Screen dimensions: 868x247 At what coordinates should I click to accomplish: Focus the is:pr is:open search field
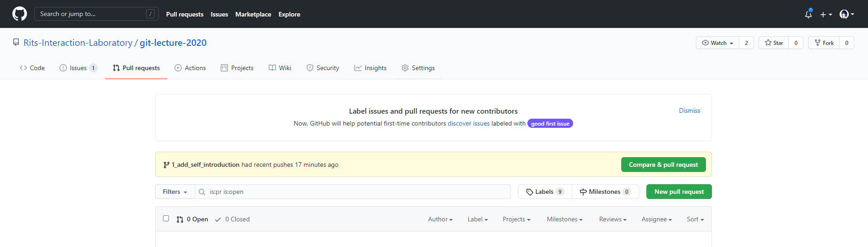[357, 192]
